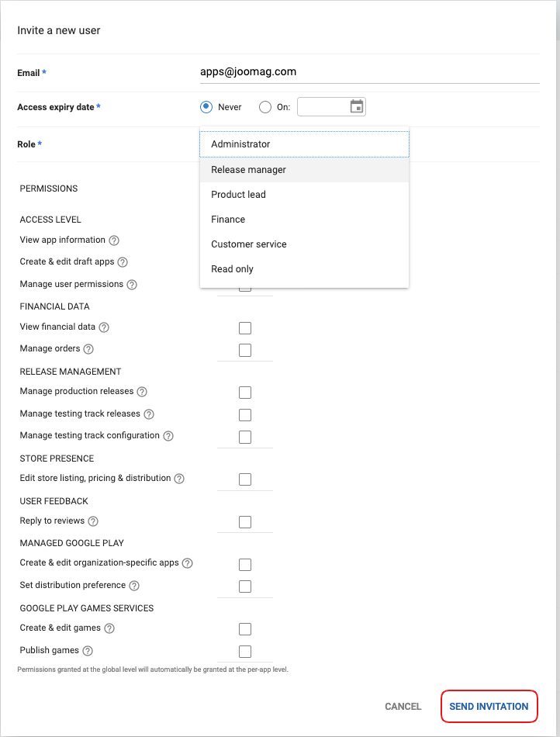Viewport: 560px width, 737px height.
Task: Check the Manage testing track releases box
Action: [245, 414]
